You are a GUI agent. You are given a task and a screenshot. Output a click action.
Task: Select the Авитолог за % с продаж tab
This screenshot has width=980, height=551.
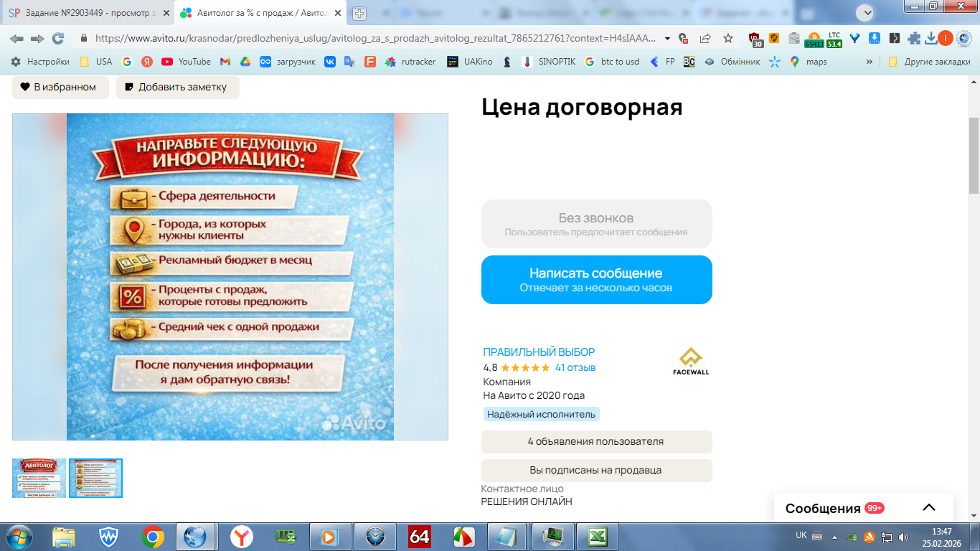pyautogui.click(x=261, y=13)
